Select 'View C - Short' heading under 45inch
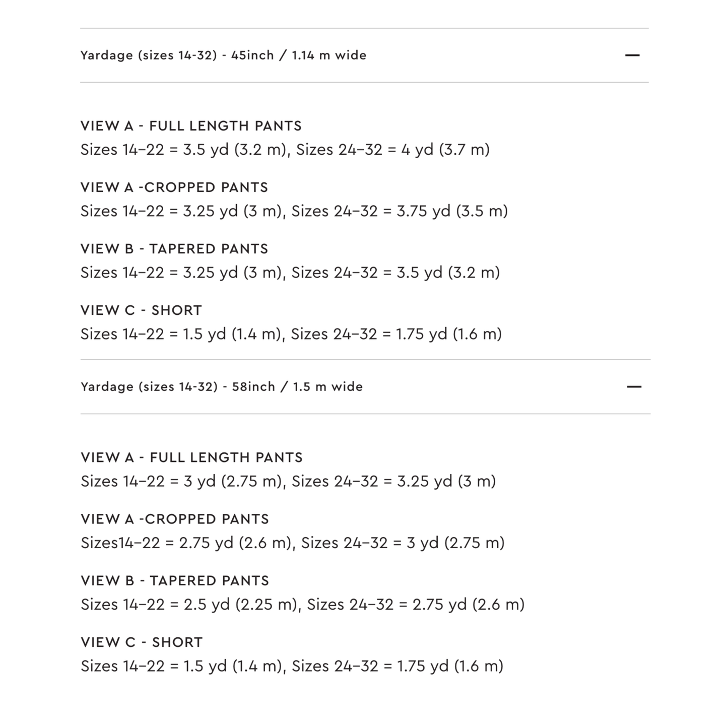Screen dimensions: 728x728 click(x=141, y=310)
